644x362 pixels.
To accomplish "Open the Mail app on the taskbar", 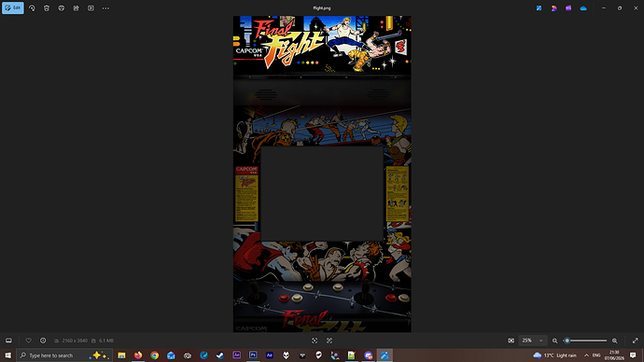I will tap(171, 355).
